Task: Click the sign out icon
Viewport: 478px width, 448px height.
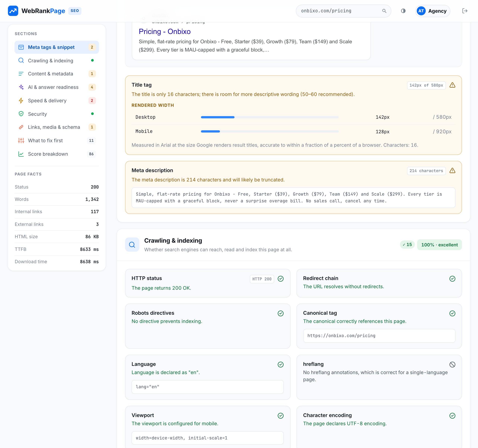Action: click(x=465, y=11)
